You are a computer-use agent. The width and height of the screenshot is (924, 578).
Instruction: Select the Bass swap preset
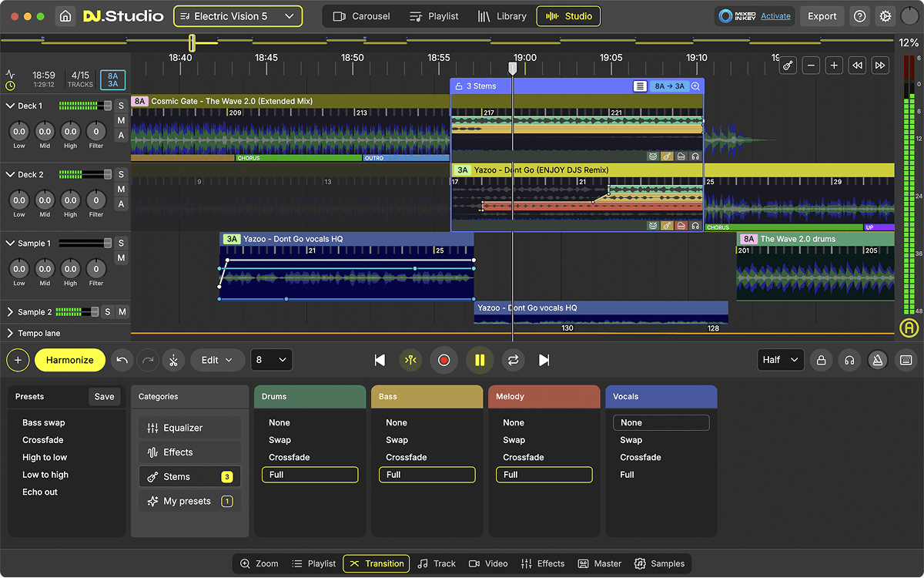pyautogui.click(x=44, y=422)
